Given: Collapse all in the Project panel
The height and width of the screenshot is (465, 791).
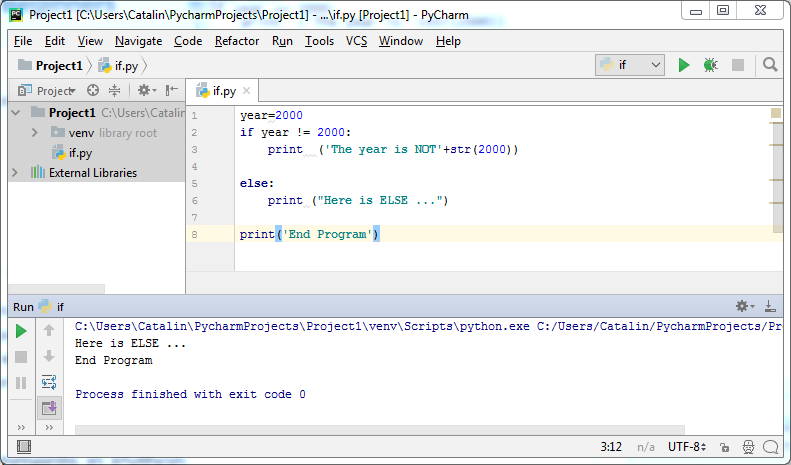Looking at the screenshot, I should tap(115, 90).
